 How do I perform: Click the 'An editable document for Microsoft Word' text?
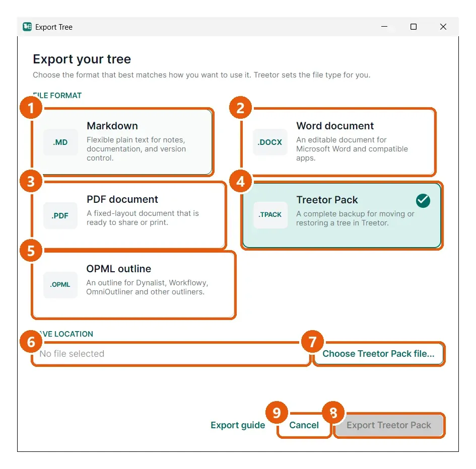(352, 149)
